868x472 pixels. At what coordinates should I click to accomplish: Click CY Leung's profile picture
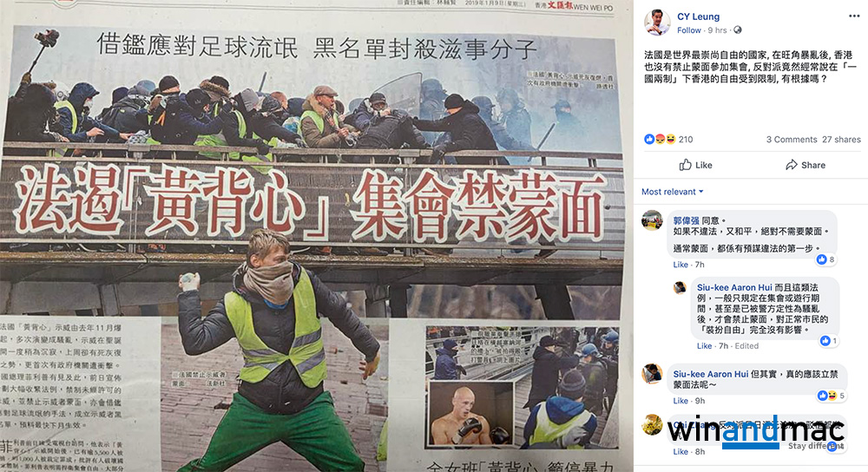657,23
